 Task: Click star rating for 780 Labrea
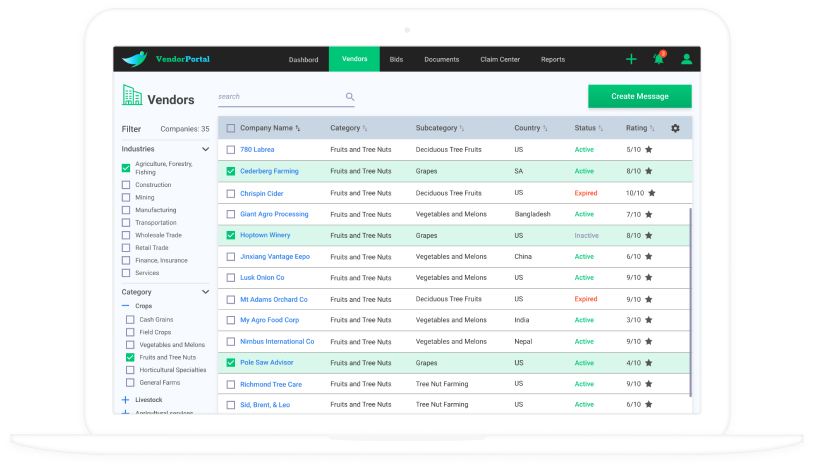click(648, 149)
